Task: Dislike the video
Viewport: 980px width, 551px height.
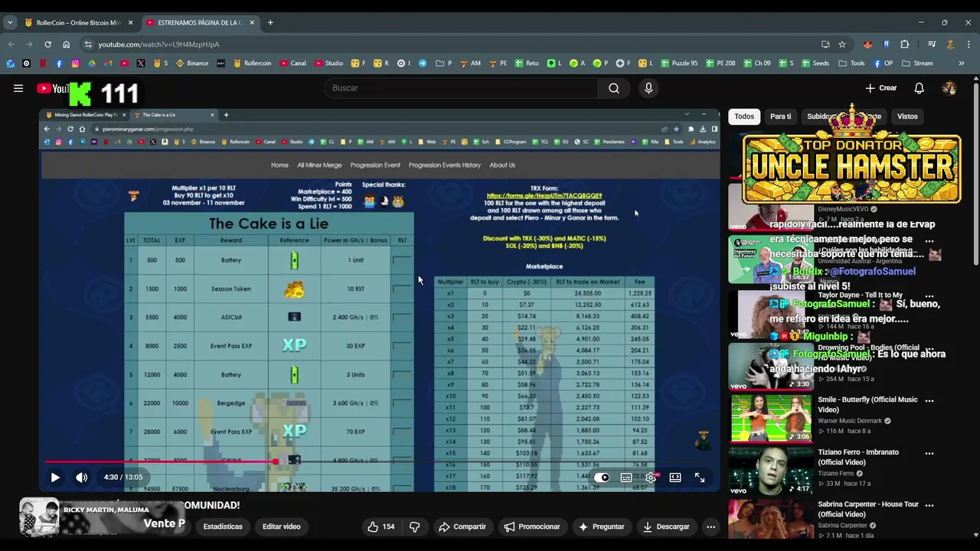Action: tap(414, 527)
